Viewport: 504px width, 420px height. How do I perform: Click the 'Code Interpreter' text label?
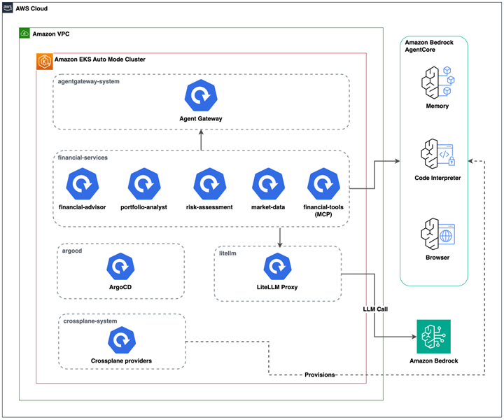(x=437, y=178)
